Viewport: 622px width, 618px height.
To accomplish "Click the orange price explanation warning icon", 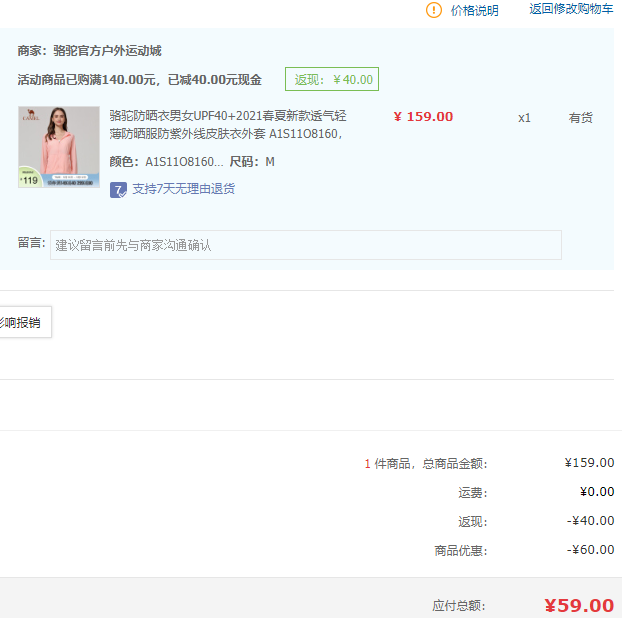I will coord(434,10).
